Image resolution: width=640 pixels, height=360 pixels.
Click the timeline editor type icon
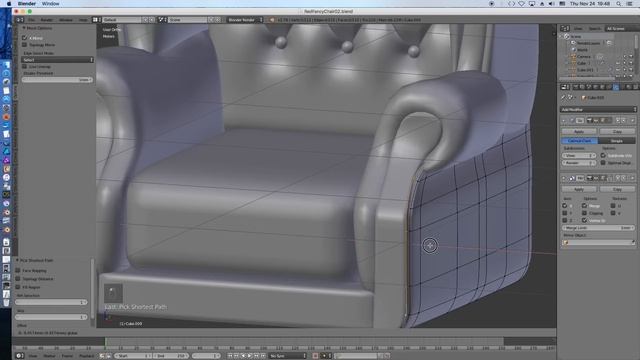tap(20, 356)
